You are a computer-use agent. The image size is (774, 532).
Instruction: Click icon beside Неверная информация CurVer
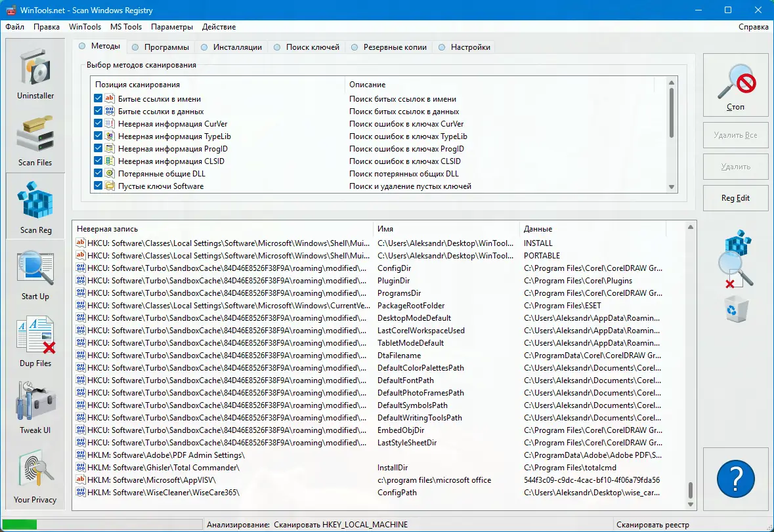pos(110,123)
